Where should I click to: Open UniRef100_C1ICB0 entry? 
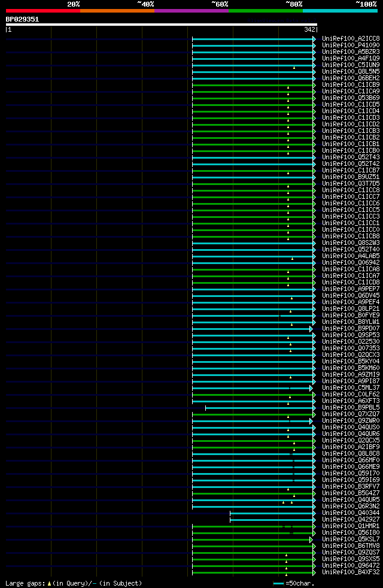point(351,150)
